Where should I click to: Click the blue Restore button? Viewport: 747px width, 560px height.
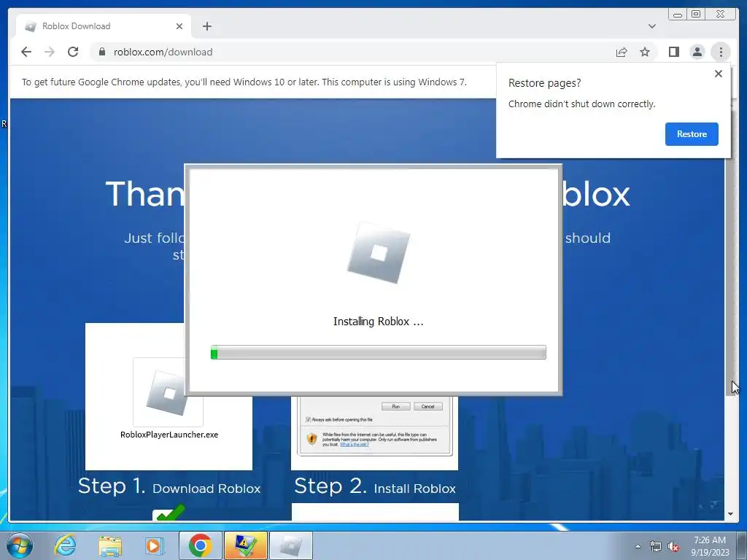pyautogui.click(x=692, y=134)
